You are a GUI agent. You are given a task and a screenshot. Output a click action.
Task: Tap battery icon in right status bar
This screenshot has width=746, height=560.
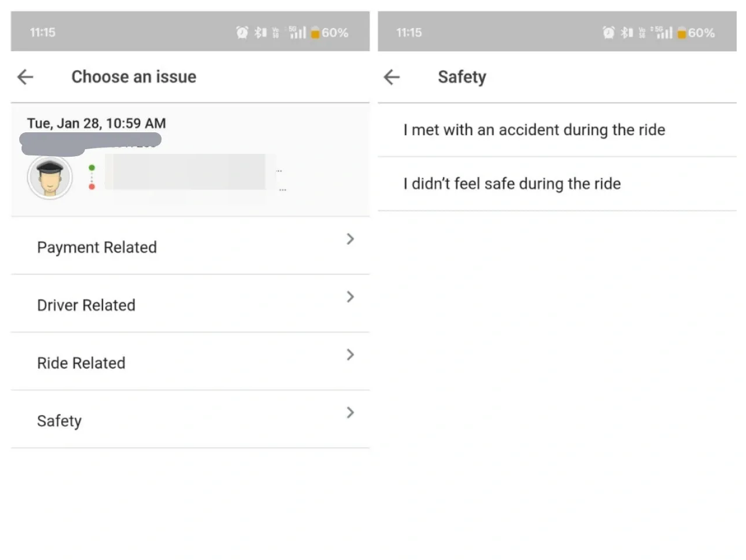click(x=681, y=33)
